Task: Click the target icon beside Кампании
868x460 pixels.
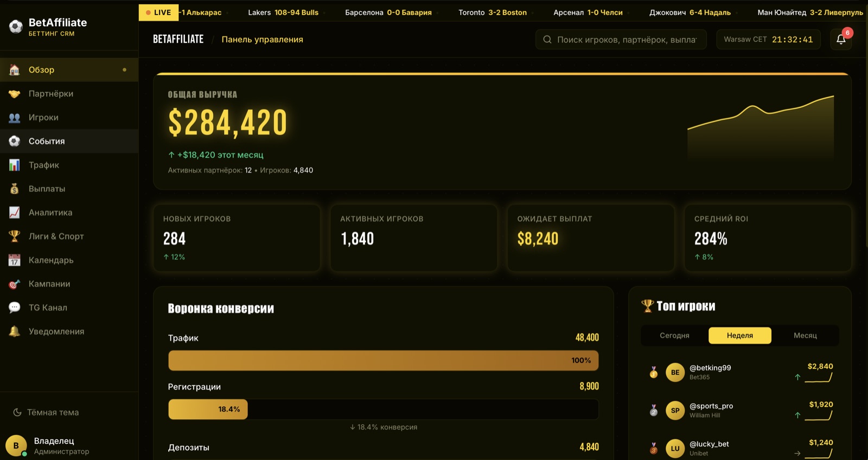Action: [x=15, y=284]
